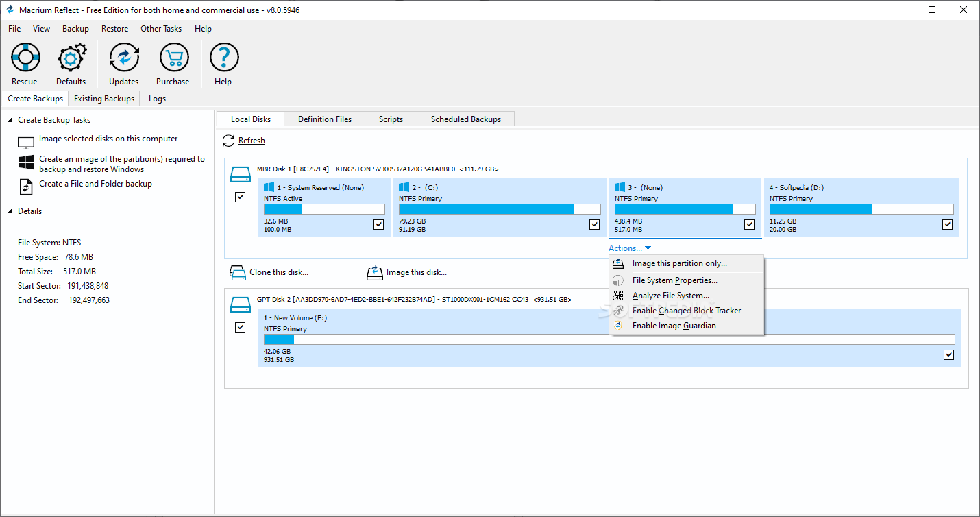Collapse the Create Backup Tasks section
This screenshot has height=517, width=980.
(10, 120)
